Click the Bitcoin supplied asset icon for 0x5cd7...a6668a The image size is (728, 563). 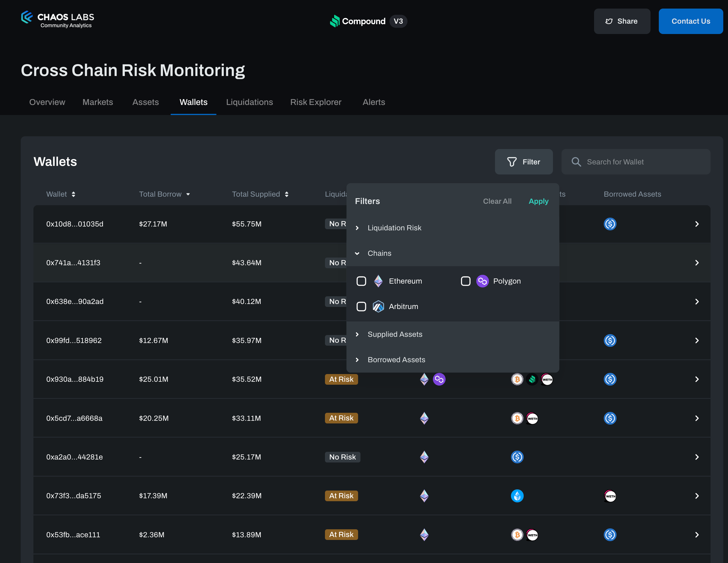click(517, 418)
